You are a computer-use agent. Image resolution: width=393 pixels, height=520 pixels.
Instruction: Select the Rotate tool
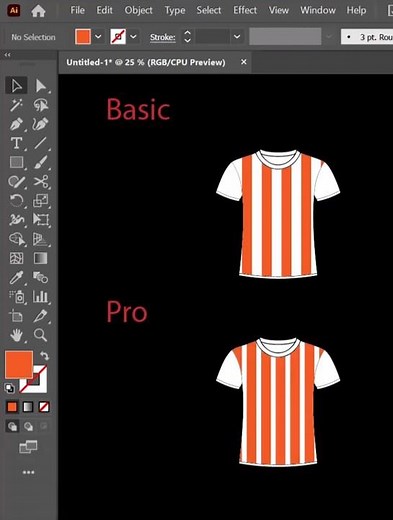tap(16, 201)
